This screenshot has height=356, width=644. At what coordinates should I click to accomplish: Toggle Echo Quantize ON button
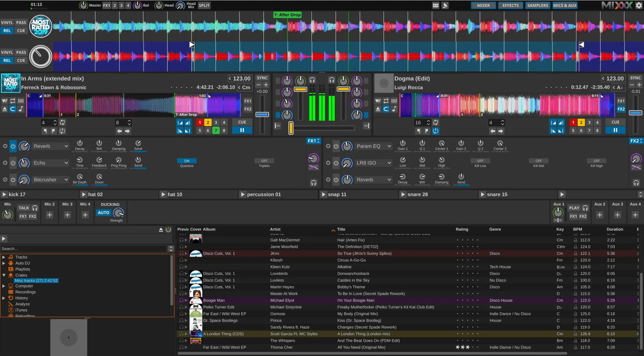[x=187, y=161]
